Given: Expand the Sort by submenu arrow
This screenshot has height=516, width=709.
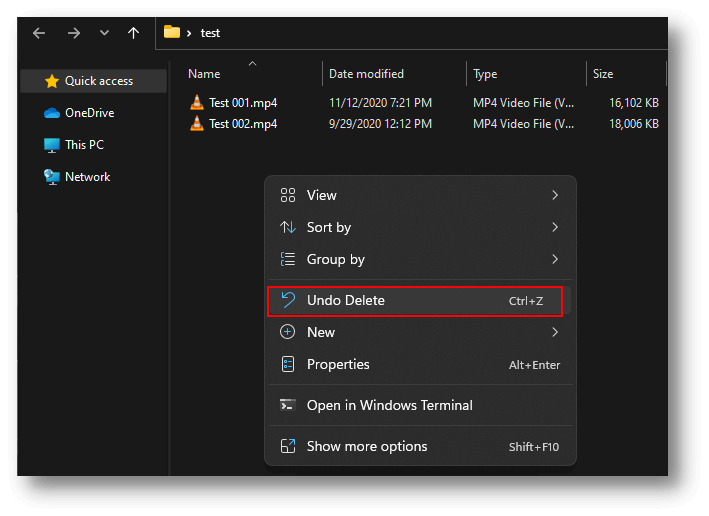Looking at the screenshot, I should (x=555, y=227).
